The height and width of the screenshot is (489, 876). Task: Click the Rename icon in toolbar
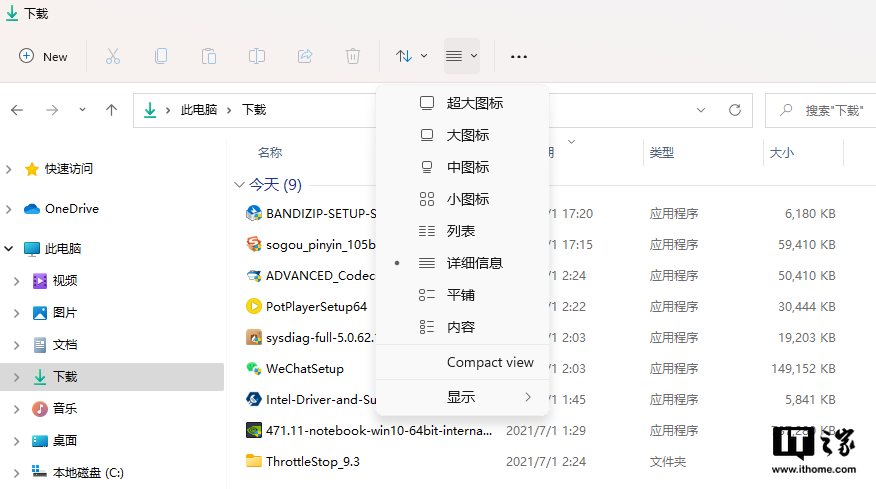[257, 57]
